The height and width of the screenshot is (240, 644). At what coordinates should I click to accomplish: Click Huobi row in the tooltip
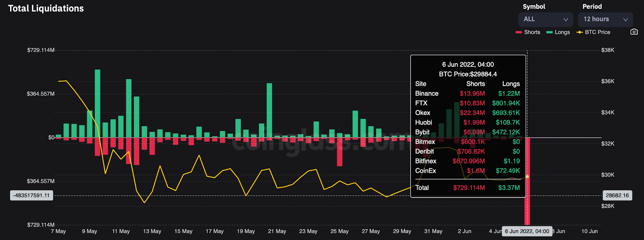(468, 122)
